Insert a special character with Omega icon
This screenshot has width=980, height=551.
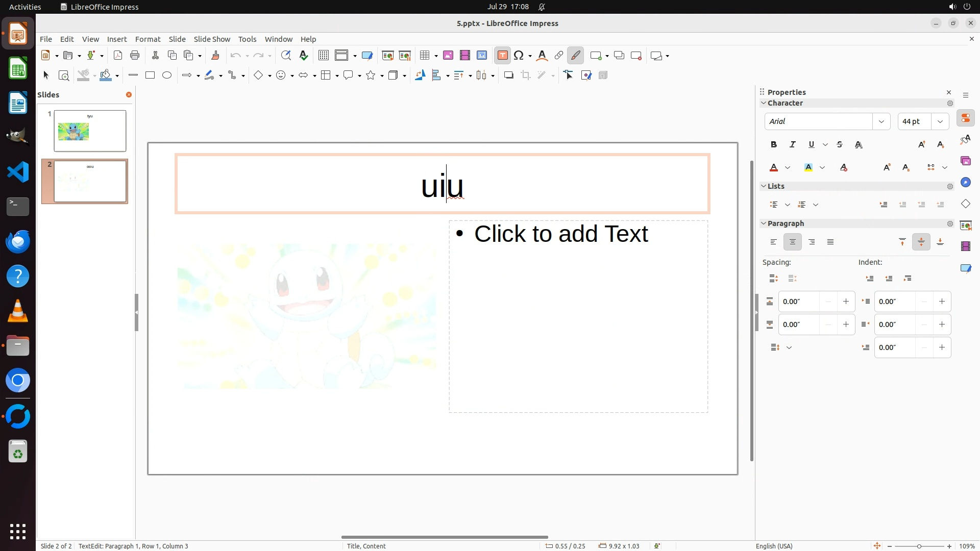point(519,56)
